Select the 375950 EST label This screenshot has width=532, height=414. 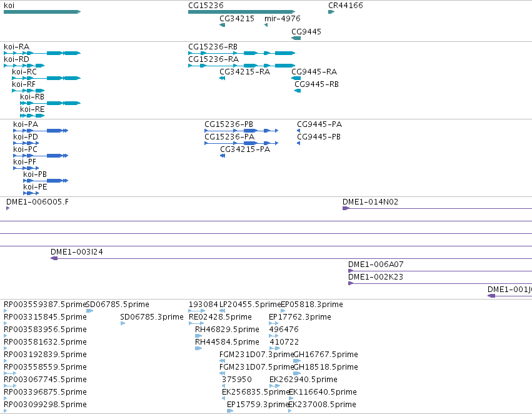[237, 380]
